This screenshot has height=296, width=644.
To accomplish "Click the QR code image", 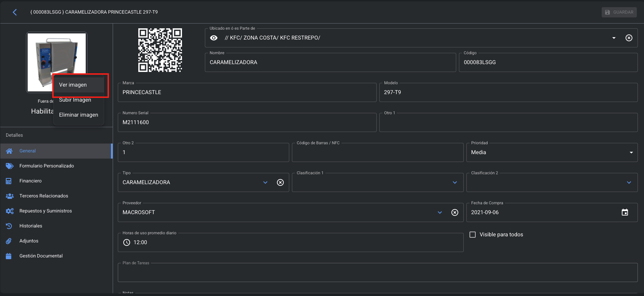I will [x=160, y=50].
